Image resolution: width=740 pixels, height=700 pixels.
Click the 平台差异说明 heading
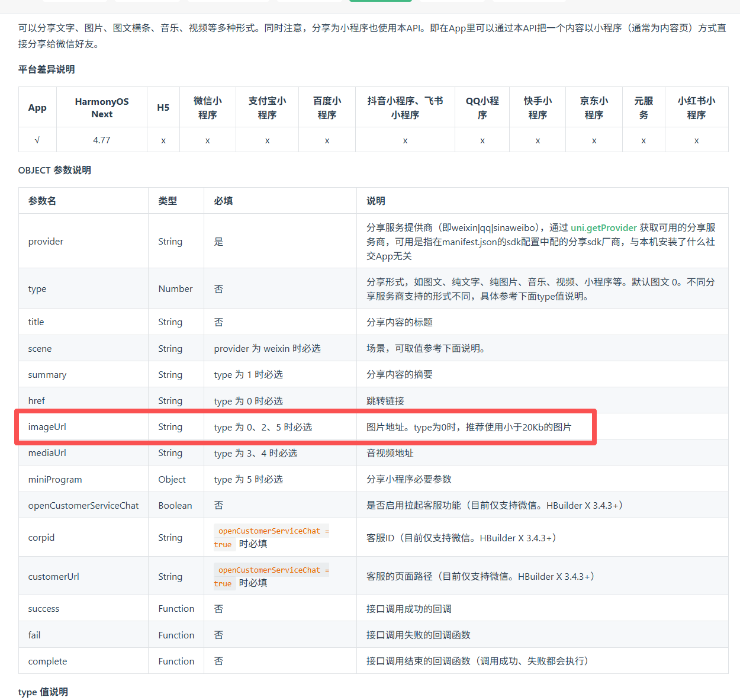[x=46, y=69]
